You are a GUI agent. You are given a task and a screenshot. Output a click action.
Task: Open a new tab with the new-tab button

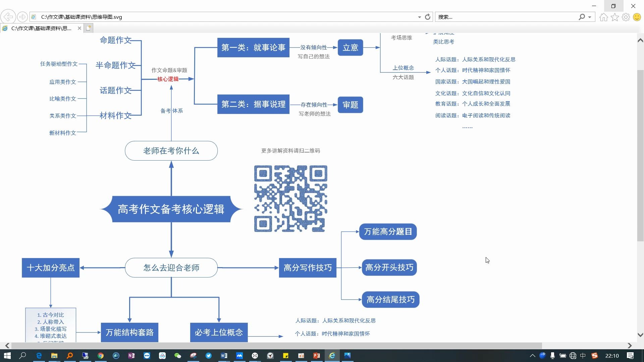click(89, 28)
